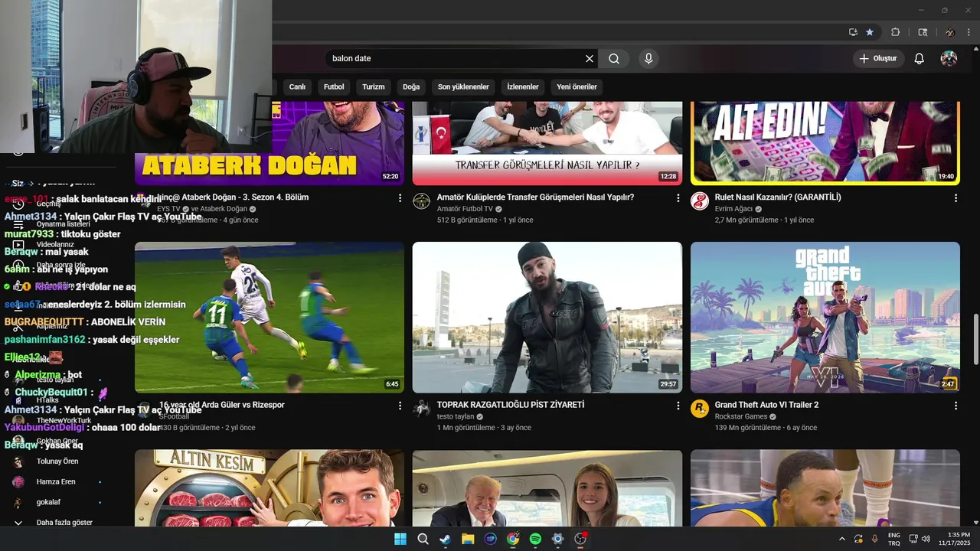980x551 pixels.
Task: Open Spotify from the taskbar
Action: [535, 539]
